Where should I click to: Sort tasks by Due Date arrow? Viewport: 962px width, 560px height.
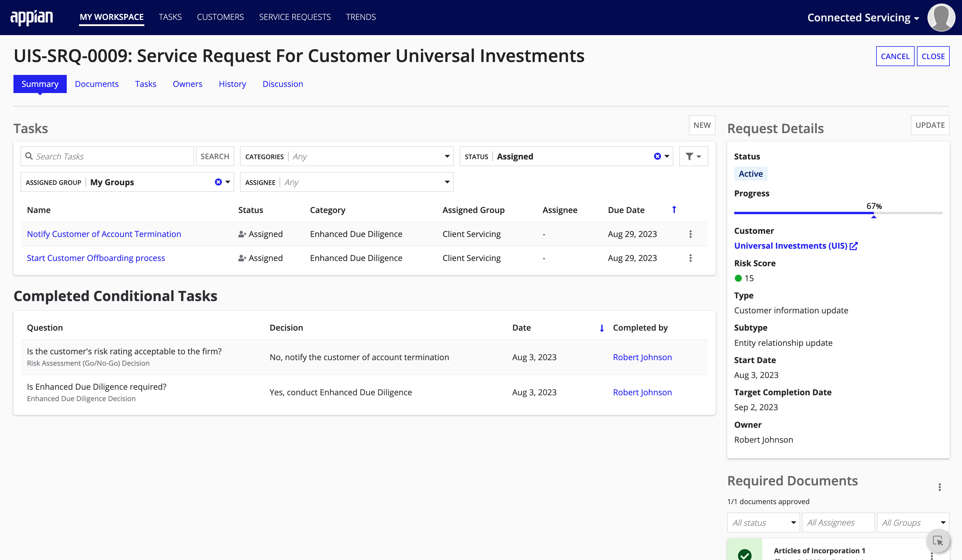pos(674,210)
